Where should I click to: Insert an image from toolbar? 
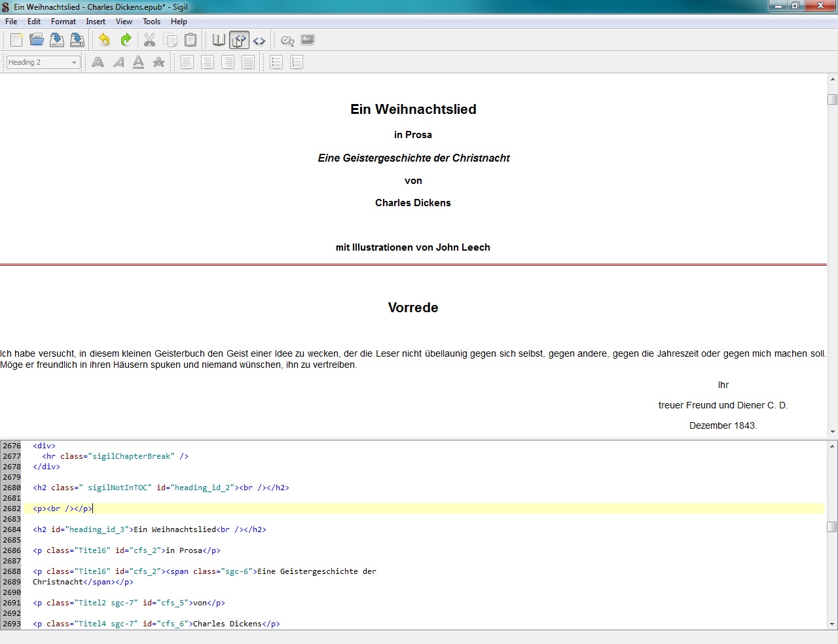point(308,41)
